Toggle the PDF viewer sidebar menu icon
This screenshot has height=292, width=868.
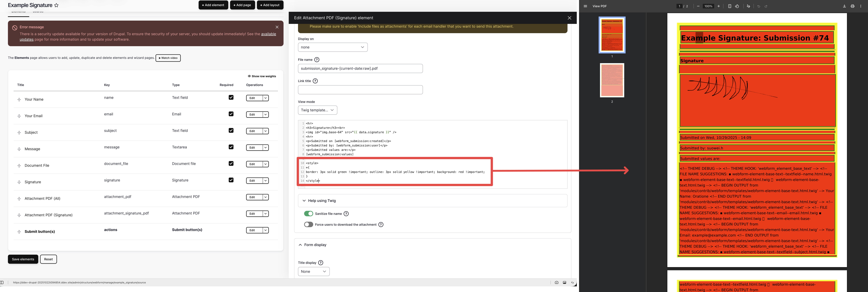click(x=585, y=6)
